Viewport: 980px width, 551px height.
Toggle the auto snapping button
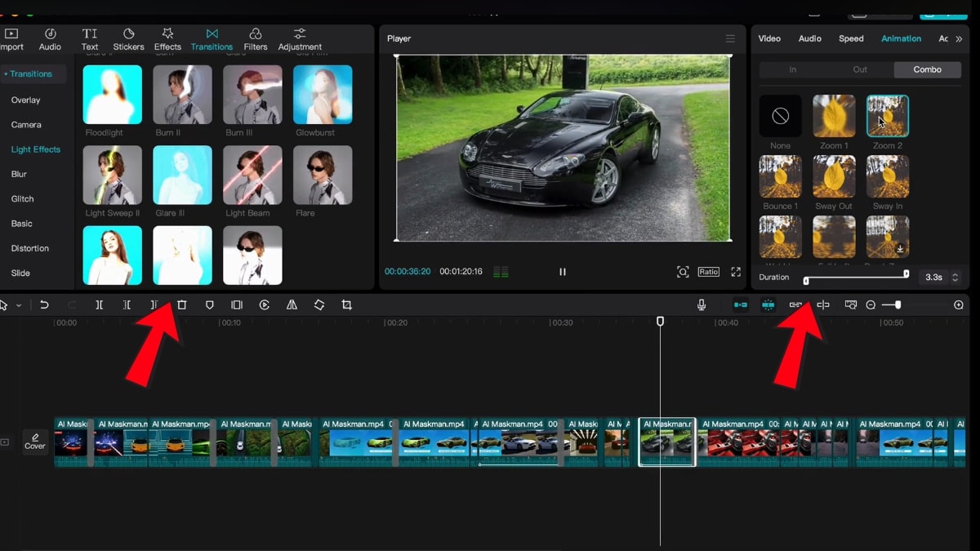coord(768,304)
